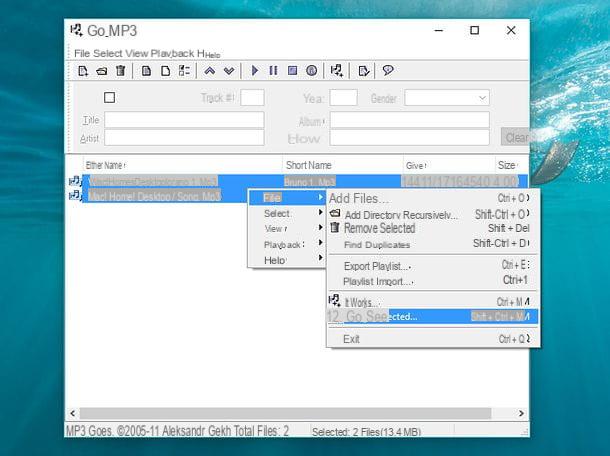
Task: Focus the input field next to How
Action: 410,138
